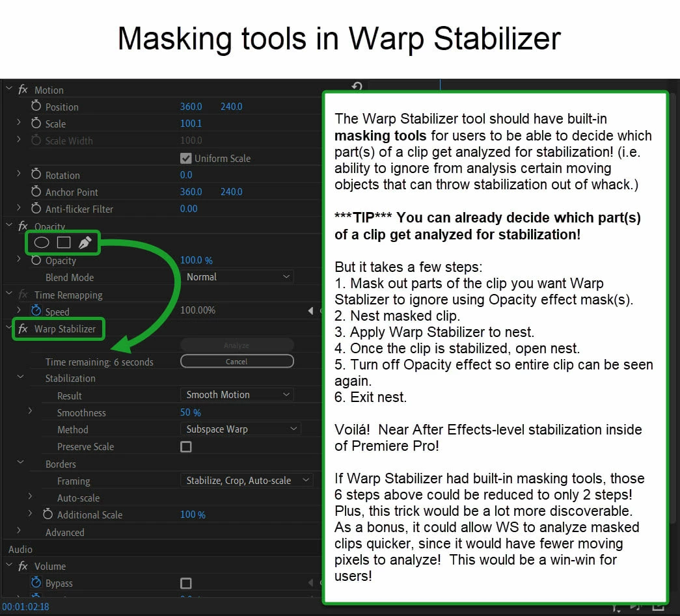Toggle the Warp Stabilizer fx badge
Screen dimensions: 680x616
coord(23,328)
